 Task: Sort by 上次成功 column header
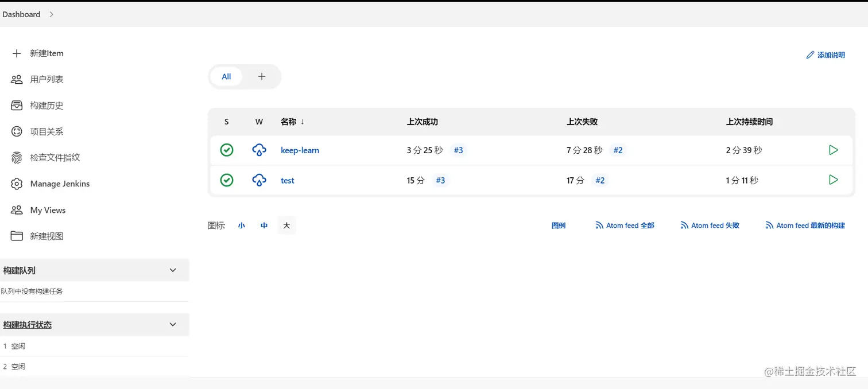[423, 122]
